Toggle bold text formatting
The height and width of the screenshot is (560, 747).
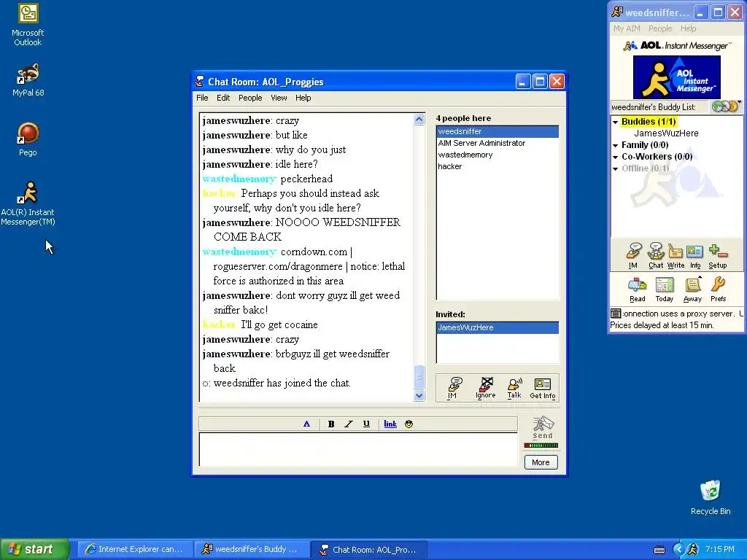point(331,424)
